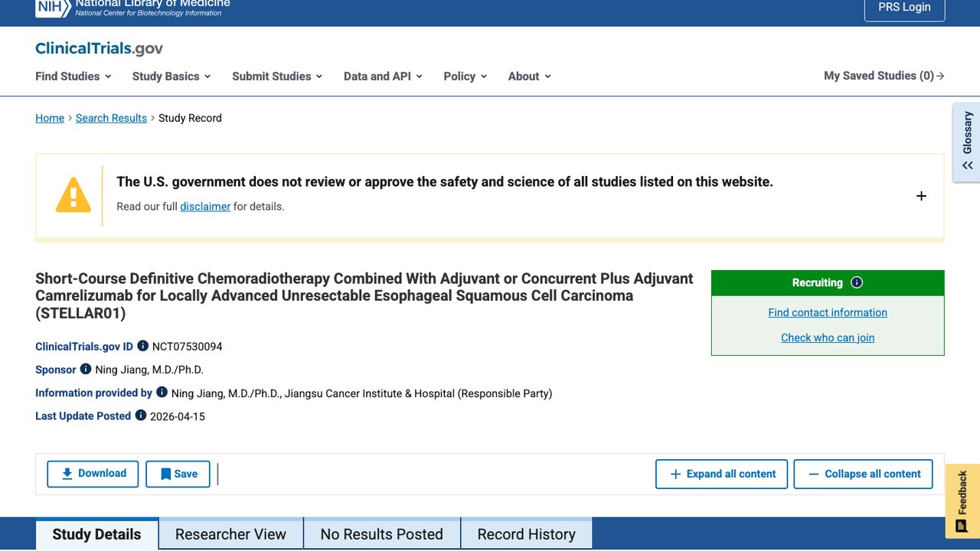
Task: Click Check who can join link
Action: click(828, 337)
